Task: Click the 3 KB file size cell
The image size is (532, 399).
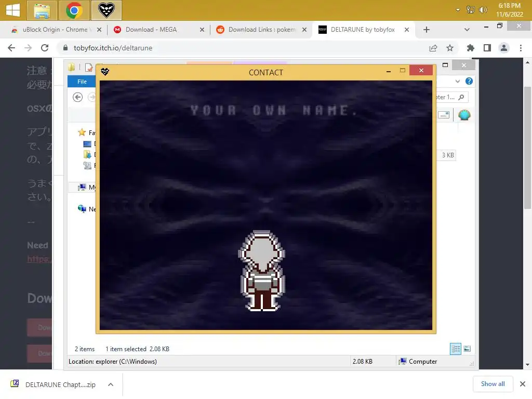Action: click(x=448, y=155)
